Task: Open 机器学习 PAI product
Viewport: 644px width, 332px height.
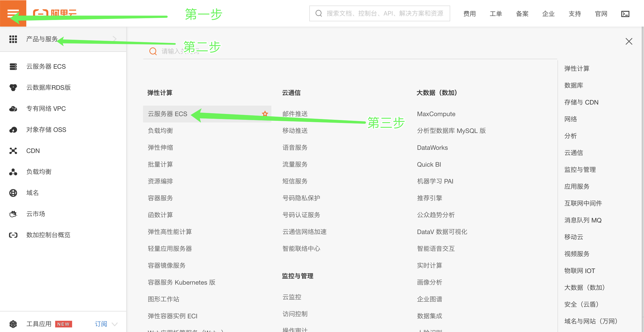Action: point(435,181)
